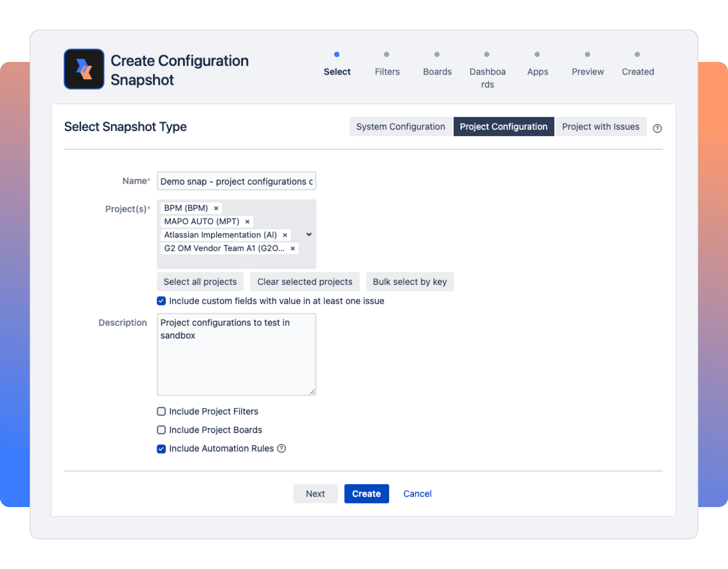Click Select all projects
The height and width of the screenshot is (569, 728).
coord(200,282)
